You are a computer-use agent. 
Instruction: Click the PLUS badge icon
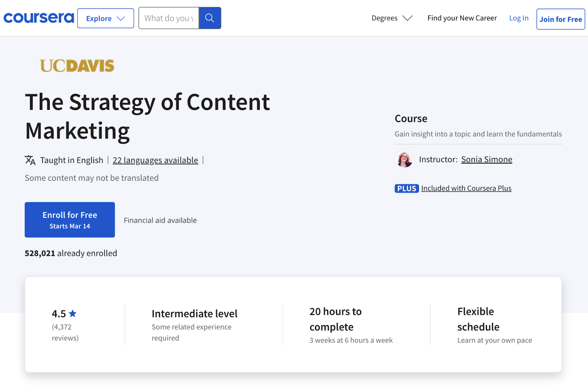point(406,188)
